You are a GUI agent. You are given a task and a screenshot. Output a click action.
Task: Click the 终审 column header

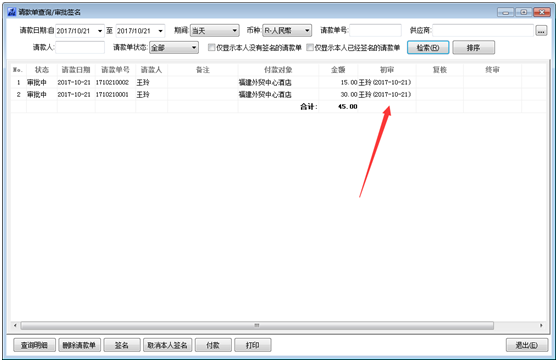pyautogui.click(x=492, y=70)
